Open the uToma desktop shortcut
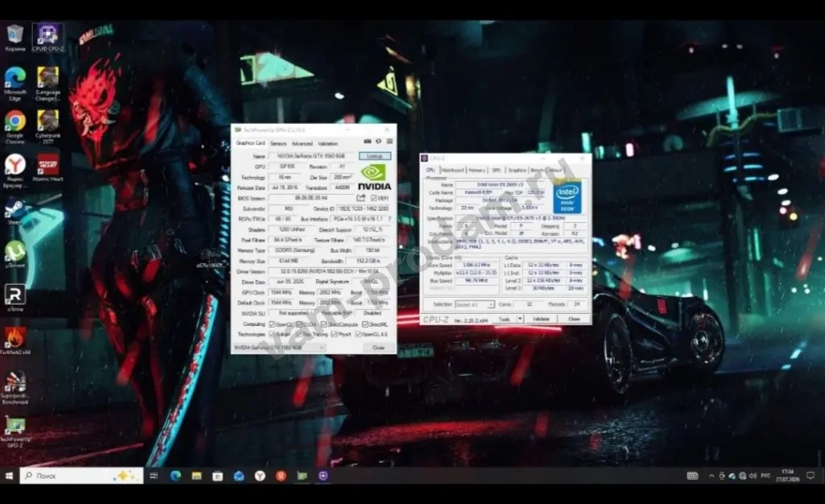This screenshot has width=825, height=504. pos(15,298)
